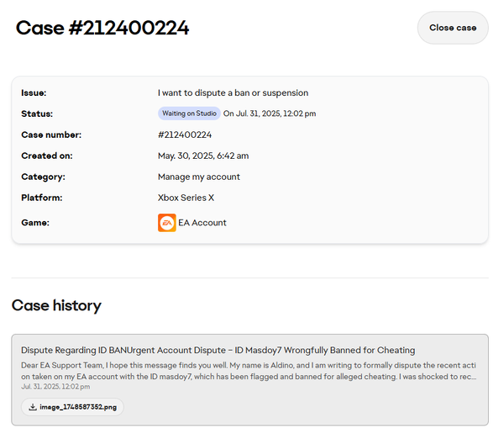Click the Game field label
The height and width of the screenshot is (428, 504).
point(35,223)
